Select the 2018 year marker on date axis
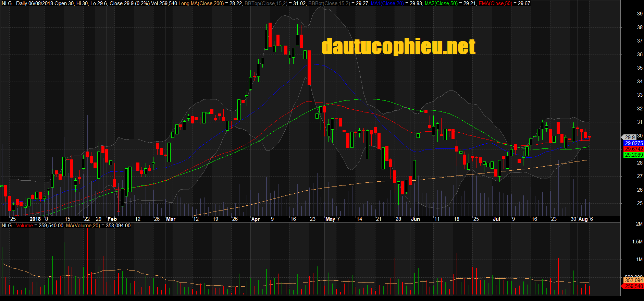Viewport: 644px width, 301px height. coord(35,219)
